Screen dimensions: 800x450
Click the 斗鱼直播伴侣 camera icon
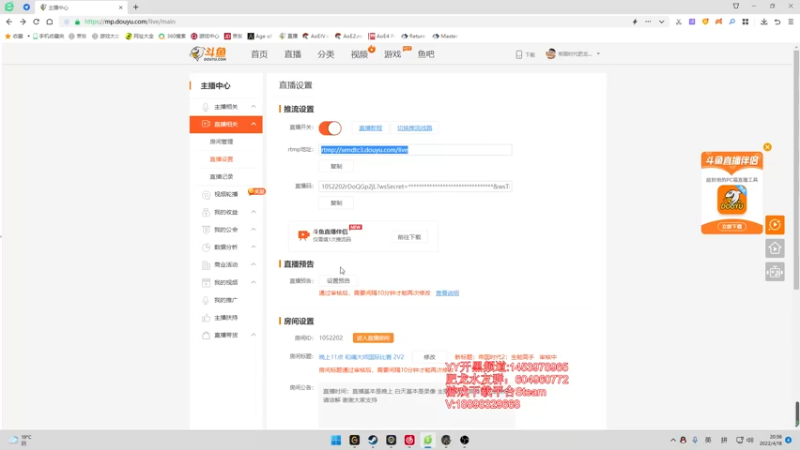click(x=304, y=235)
